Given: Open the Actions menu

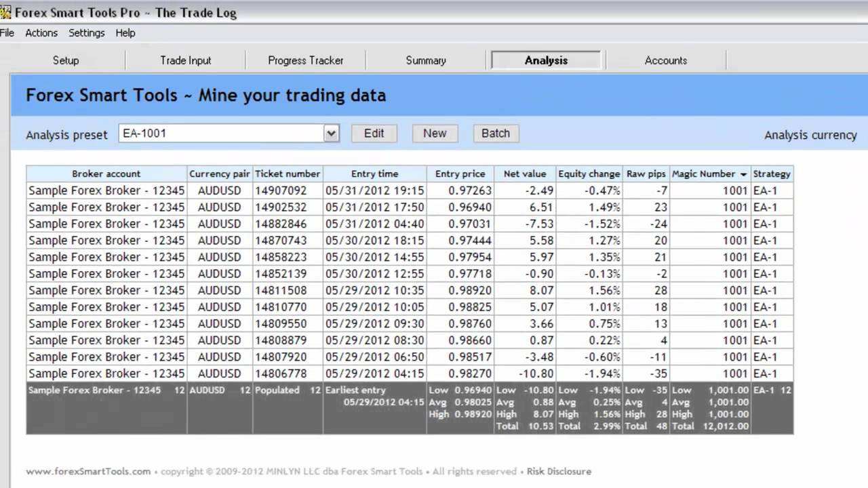Looking at the screenshot, I should (x=41, y=33).
